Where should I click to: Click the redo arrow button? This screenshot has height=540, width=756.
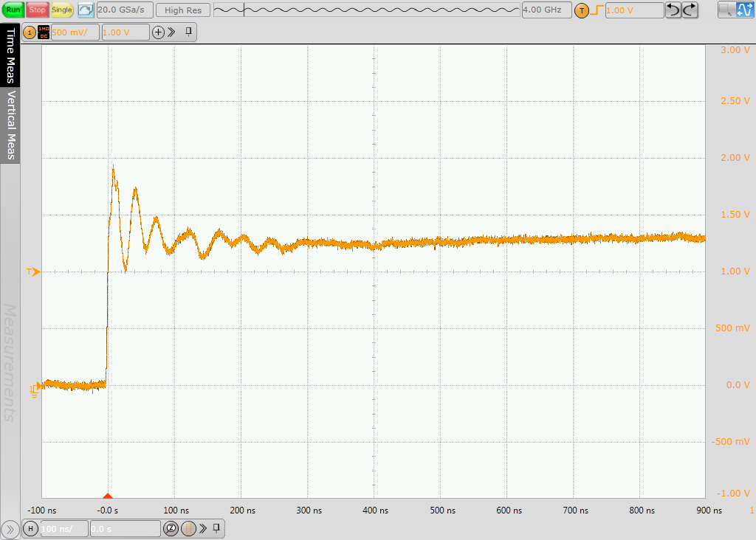690,10
